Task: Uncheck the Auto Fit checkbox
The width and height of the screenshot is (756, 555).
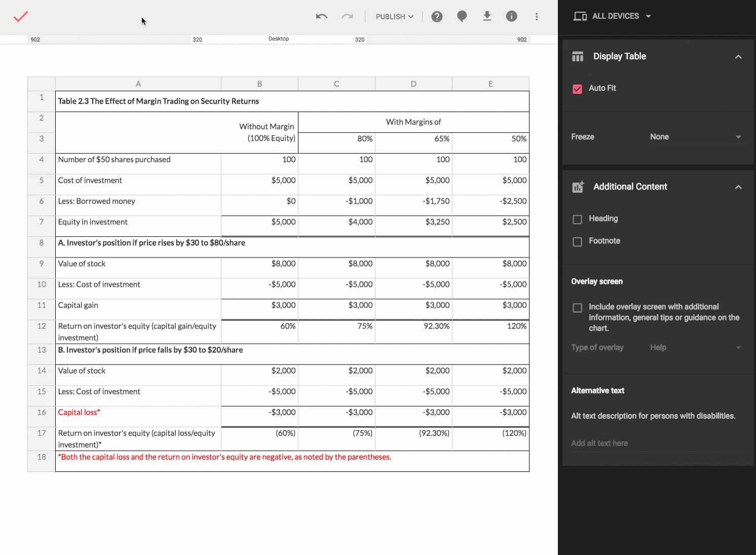Action: (x=577, y=89)
